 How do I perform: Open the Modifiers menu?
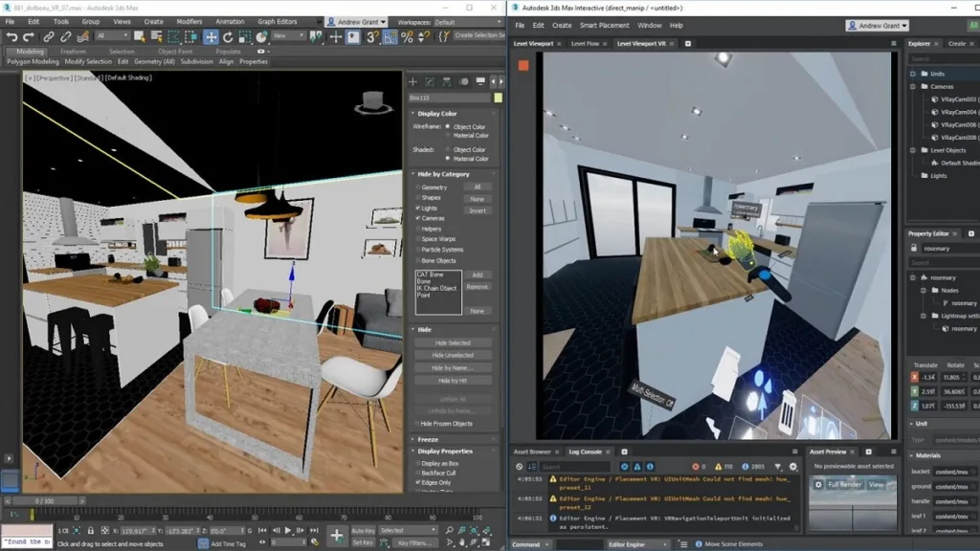[189, 21]
